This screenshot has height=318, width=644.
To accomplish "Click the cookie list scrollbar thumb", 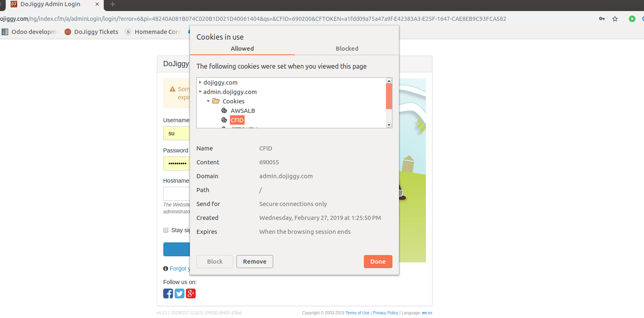I will click(389, 96).
